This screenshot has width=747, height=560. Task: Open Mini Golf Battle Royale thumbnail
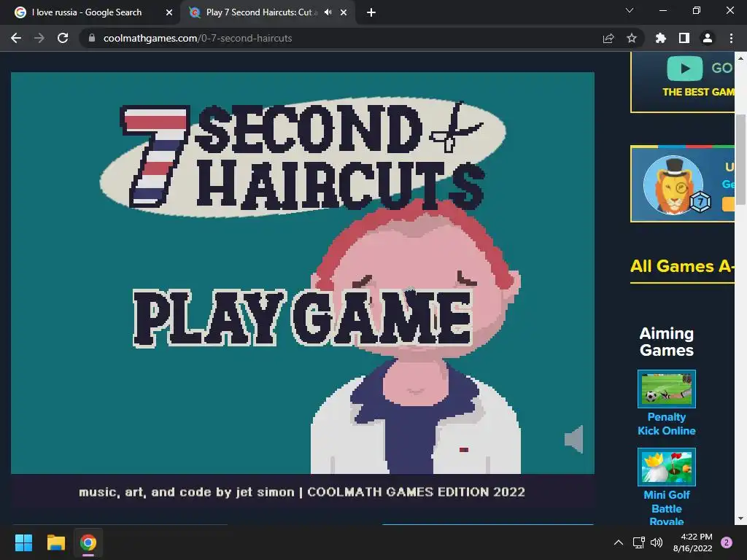pos(667,467)
